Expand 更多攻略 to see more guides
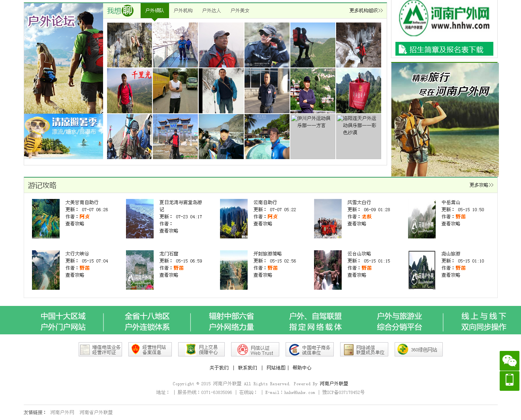This screenshot has height=420, width=521. pos(481,184)
